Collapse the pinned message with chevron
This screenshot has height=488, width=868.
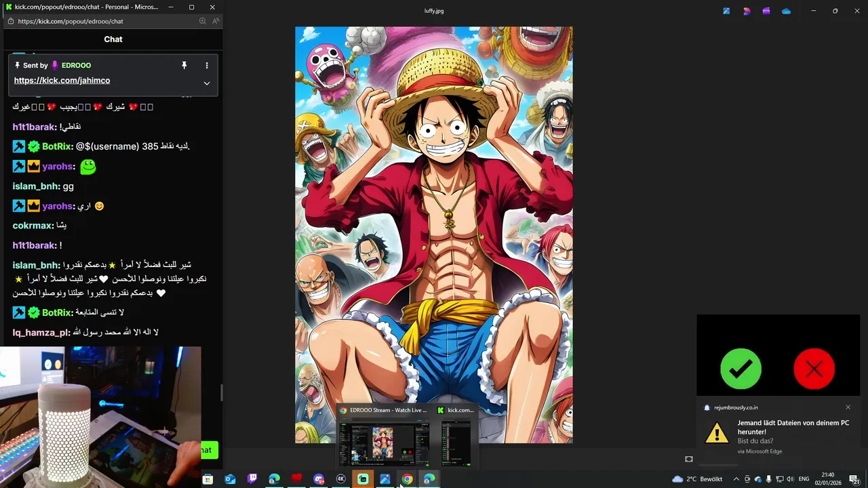pos(207,83)
